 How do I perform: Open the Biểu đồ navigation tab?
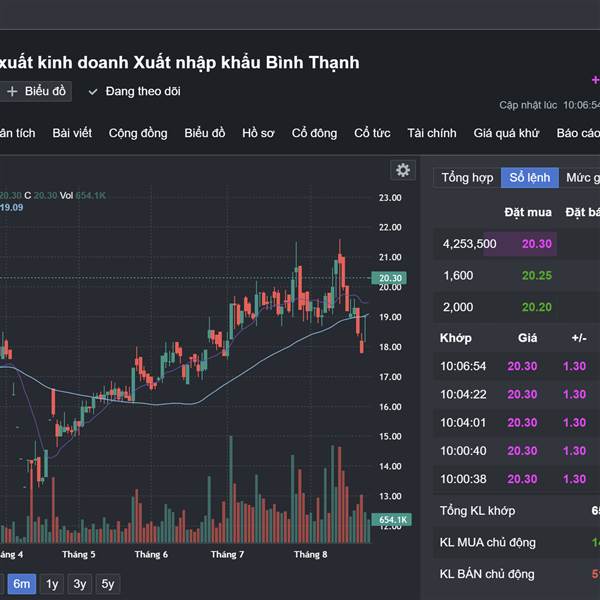click(205, 133)
